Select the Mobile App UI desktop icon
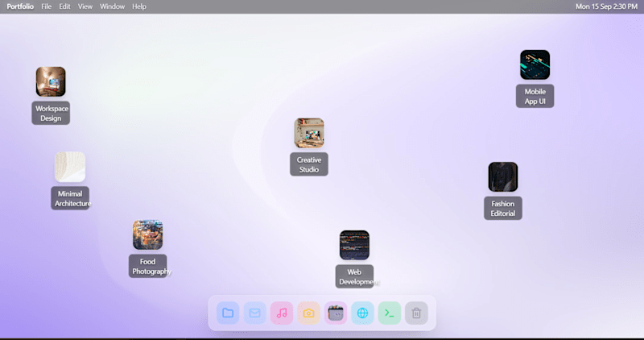Viewport: 644px width, 340px height. (535, 65)
